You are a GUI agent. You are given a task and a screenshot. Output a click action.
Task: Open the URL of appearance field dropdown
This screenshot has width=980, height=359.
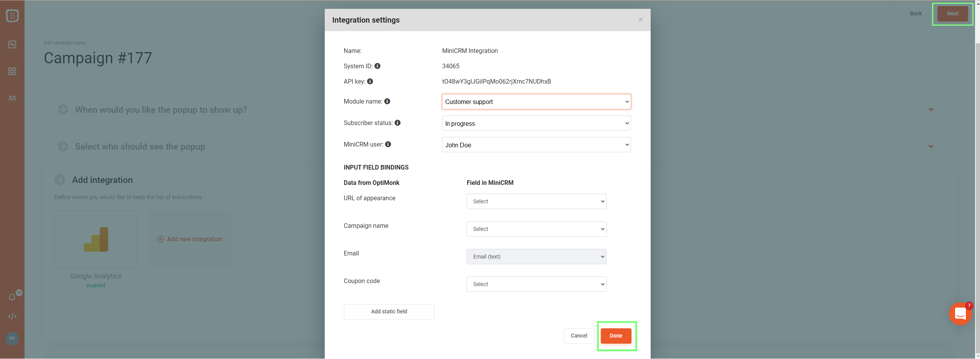[536, 201]
